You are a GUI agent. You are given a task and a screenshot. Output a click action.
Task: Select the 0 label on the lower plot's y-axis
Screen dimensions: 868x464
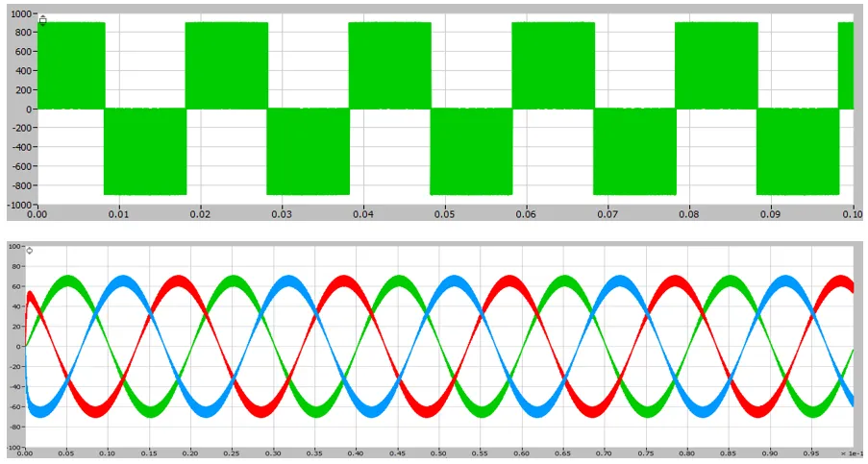click(19, 347)
